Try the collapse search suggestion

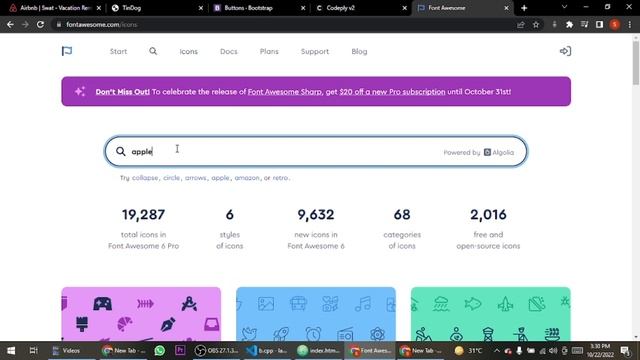[x=145, y=178]
